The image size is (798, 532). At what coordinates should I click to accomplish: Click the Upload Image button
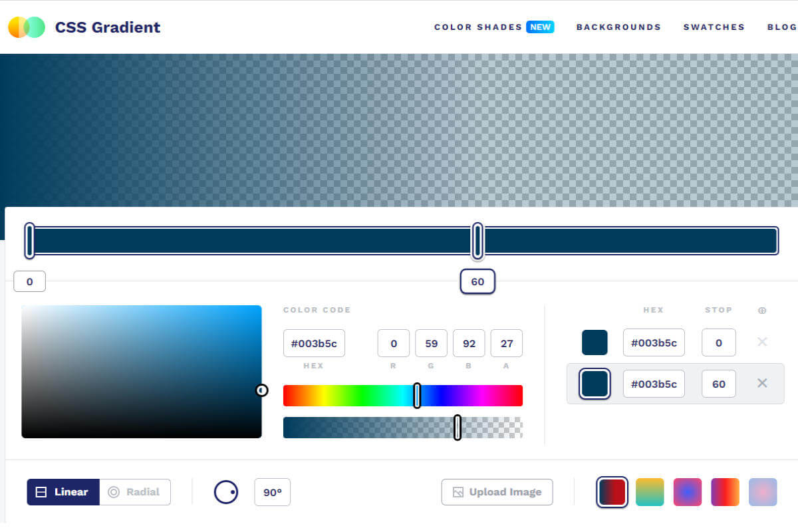(497, 492)
